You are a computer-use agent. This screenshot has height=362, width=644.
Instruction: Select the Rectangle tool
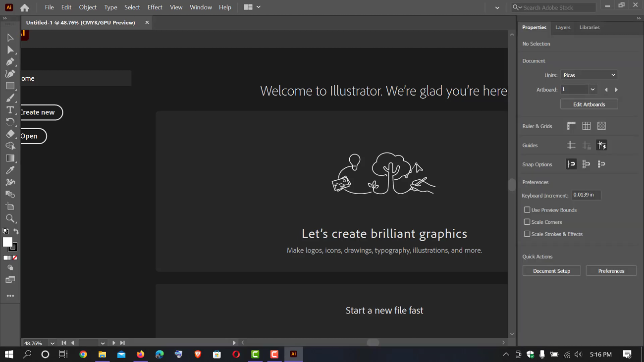[10, 86]
